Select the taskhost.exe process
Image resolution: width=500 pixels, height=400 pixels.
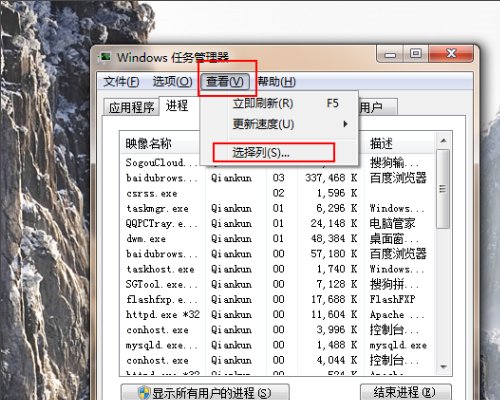277,269
